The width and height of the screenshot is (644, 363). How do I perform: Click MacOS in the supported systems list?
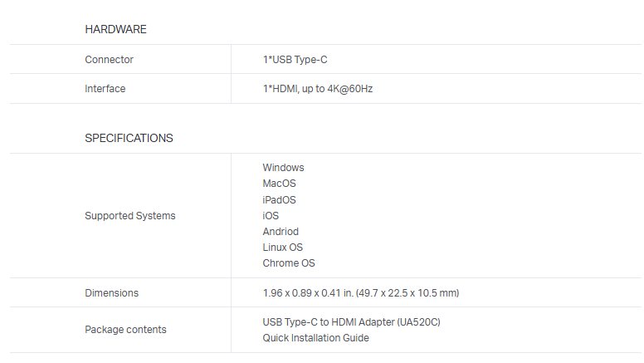(279, 184)
